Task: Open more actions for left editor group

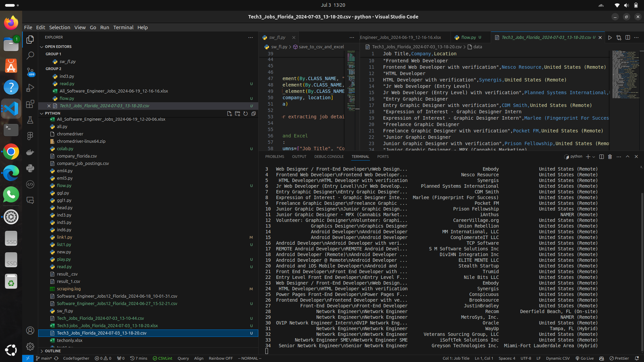Action: tap(352, 38)
